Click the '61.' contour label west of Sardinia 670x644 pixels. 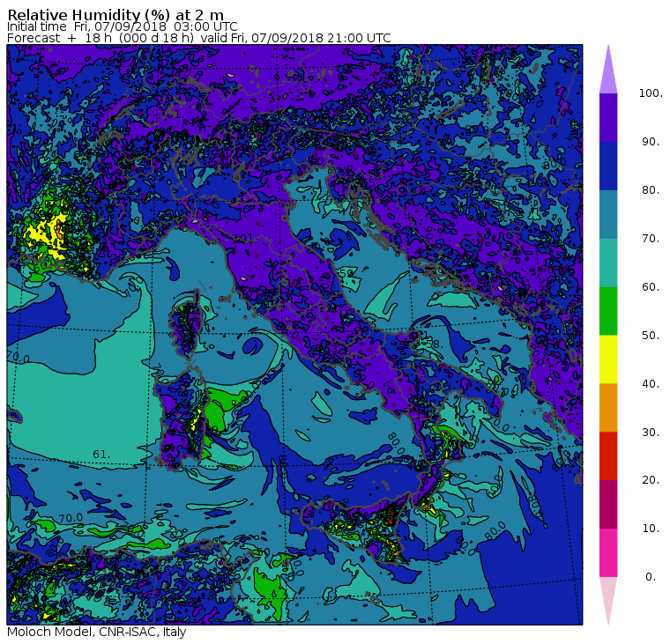[x=101, y=455]
